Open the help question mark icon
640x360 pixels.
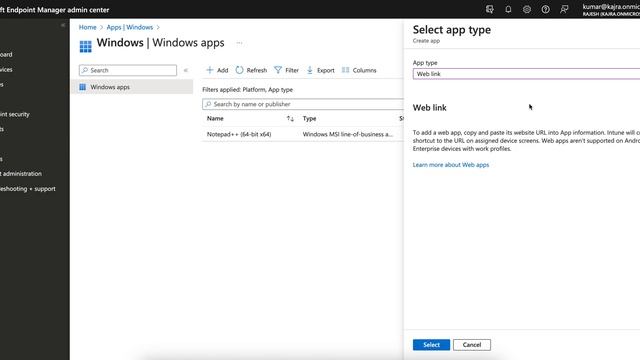pos(545,9)
